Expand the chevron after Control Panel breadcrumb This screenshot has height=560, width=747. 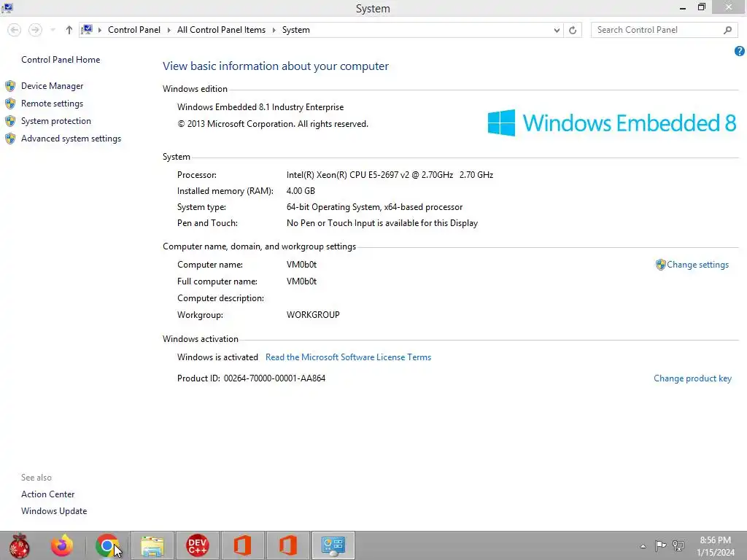pyautogui.click(x=169, y=30)
